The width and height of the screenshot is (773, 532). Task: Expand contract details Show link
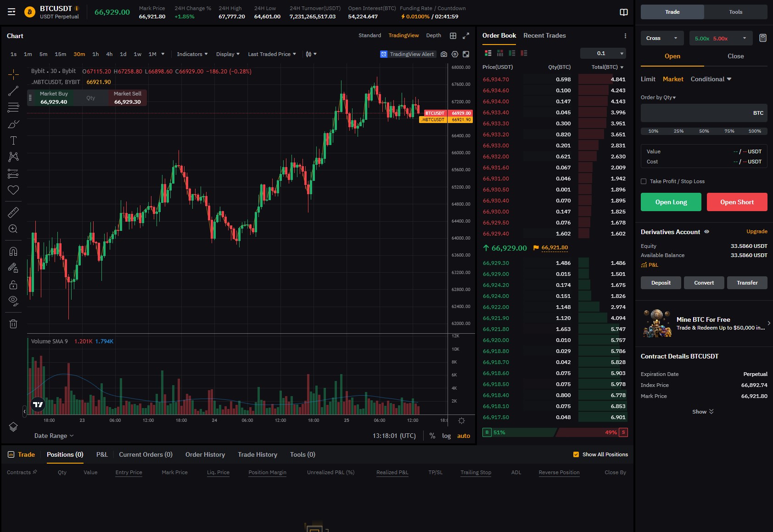703,412
